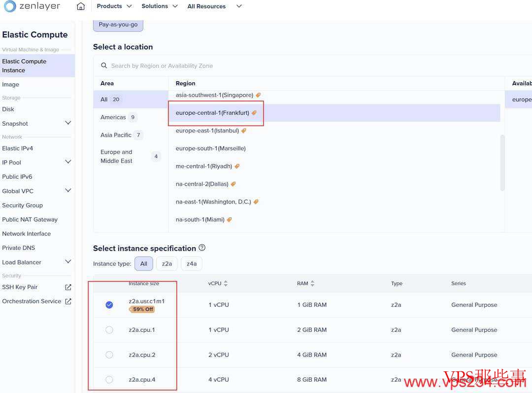Open Orchestration Service external link icon
This screenshot has height=393, width=532.
point(68,301)
